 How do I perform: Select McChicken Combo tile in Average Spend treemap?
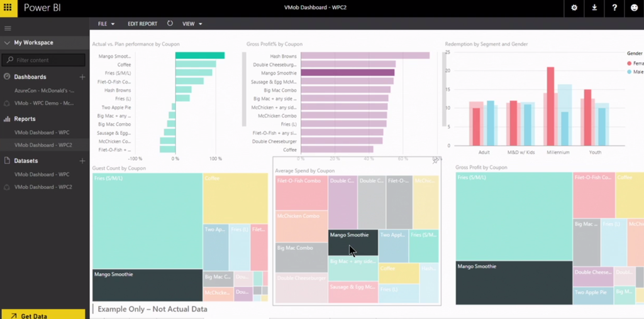(x=301, y=226)
